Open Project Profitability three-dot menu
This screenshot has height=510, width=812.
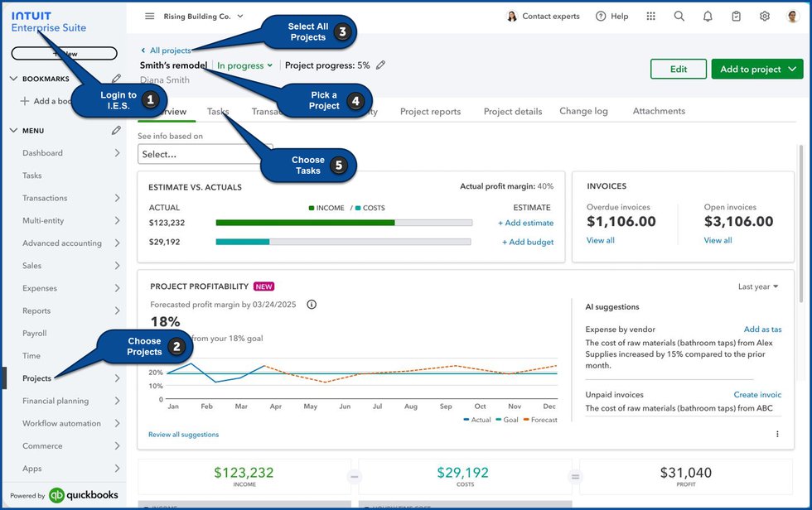(x=777, y=434)
